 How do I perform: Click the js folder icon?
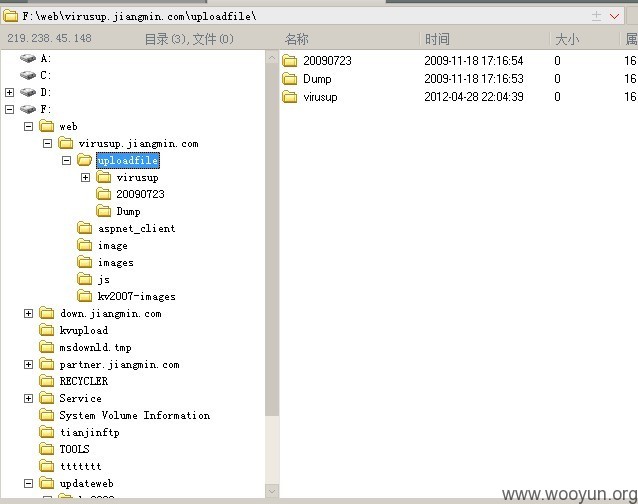click(x=85, y=279)
